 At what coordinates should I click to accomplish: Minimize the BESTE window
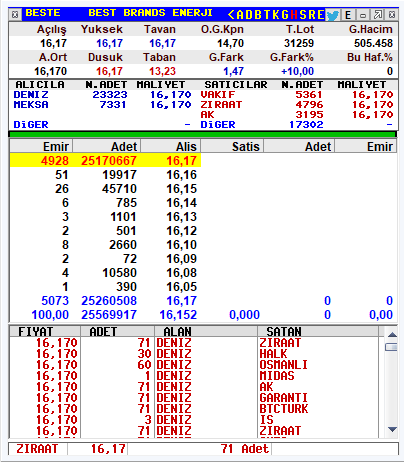coord(363,15)
